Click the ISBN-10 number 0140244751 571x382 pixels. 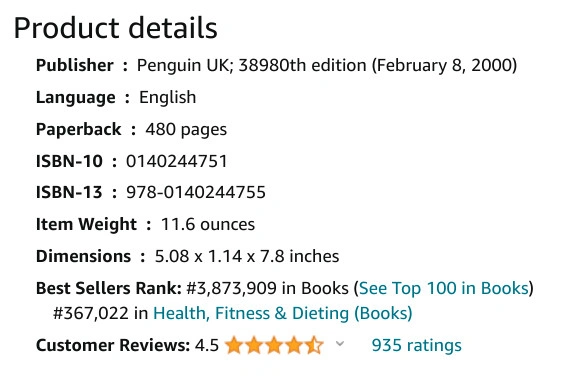tap(177, 161)
